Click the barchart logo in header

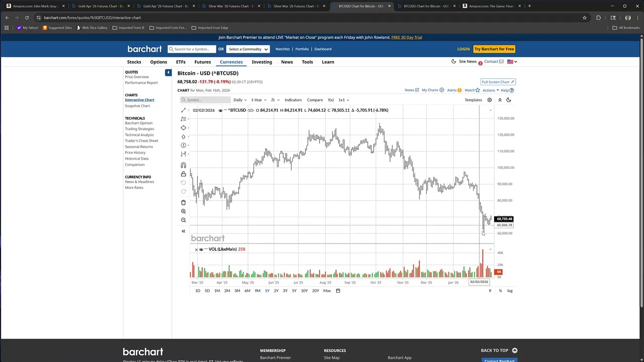coord(145,49)
